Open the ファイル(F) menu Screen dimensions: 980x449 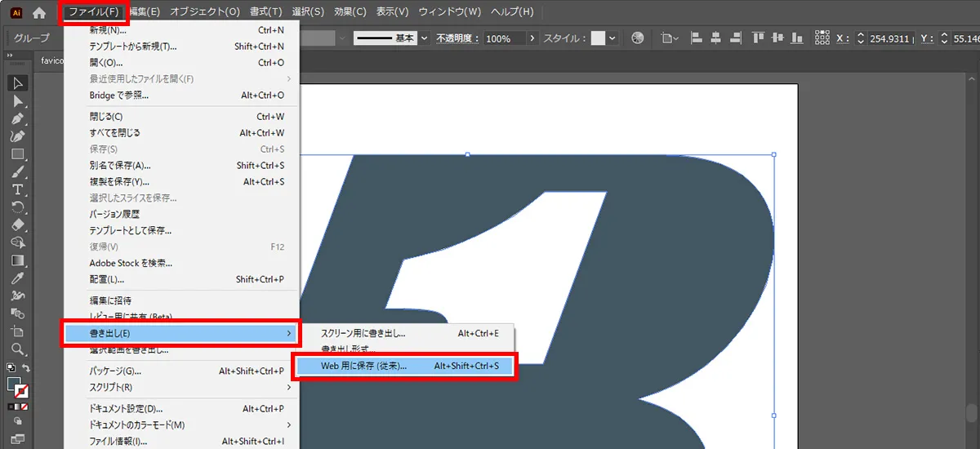[x=94, y=12]
